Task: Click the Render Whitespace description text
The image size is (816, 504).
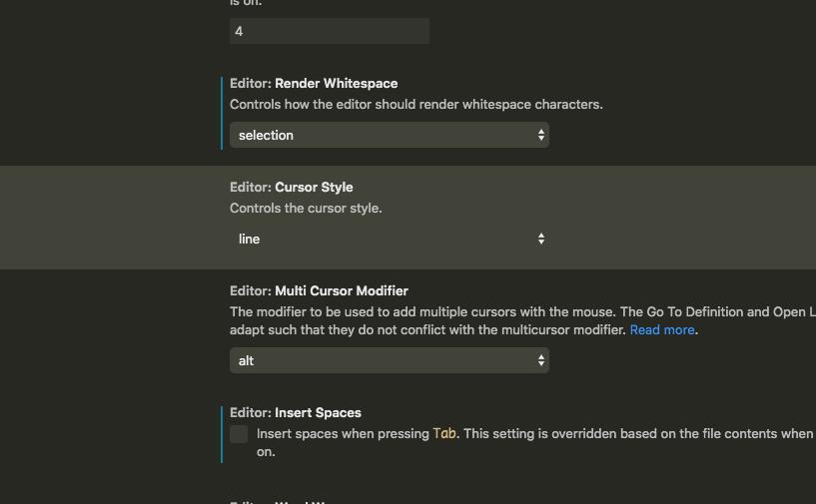Action: click(415, 104)
